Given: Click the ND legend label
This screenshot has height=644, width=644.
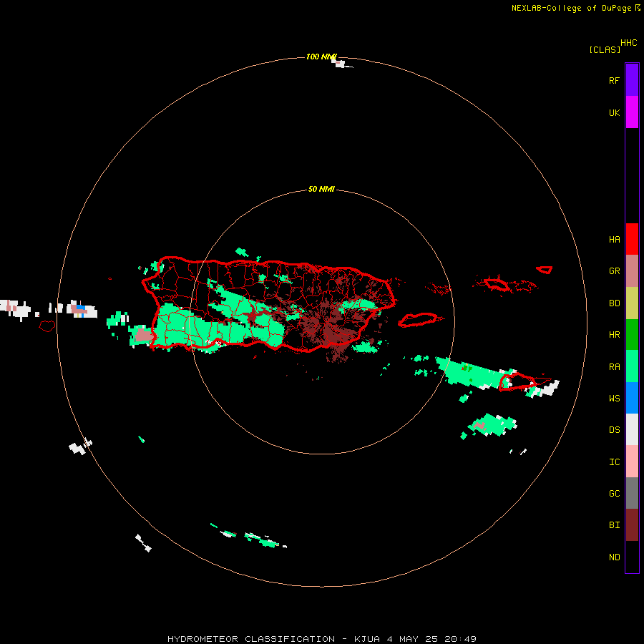Looking at the screenshot, I should [x=614, y=557].
